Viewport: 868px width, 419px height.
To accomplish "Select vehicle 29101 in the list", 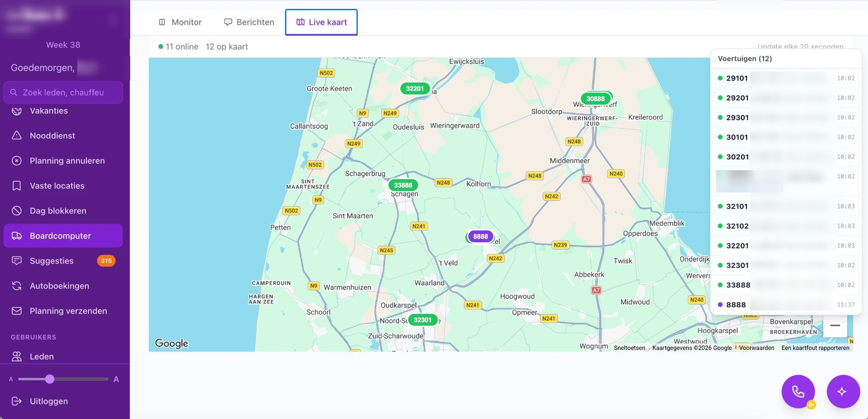I will 786,78.
